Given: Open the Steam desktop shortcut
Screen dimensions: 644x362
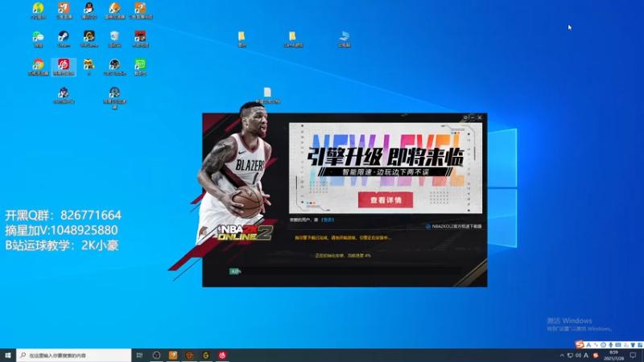Looking at the screenshot, I should (64, 39).
